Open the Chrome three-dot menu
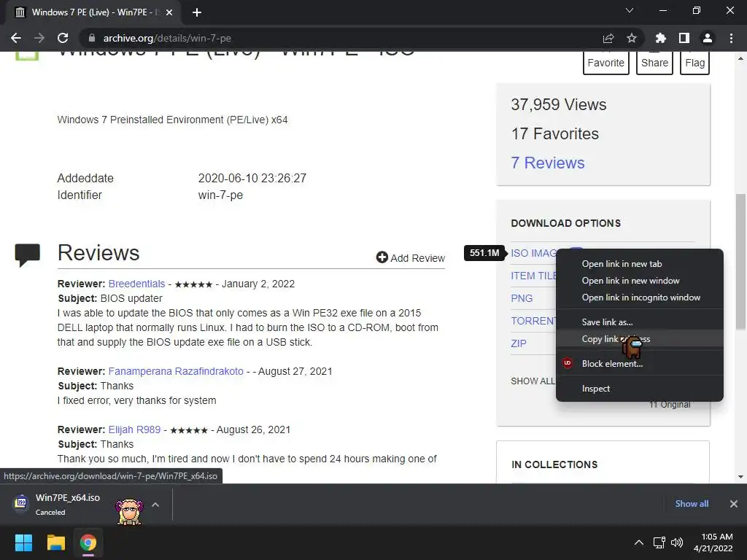 (x=731, y=38)
